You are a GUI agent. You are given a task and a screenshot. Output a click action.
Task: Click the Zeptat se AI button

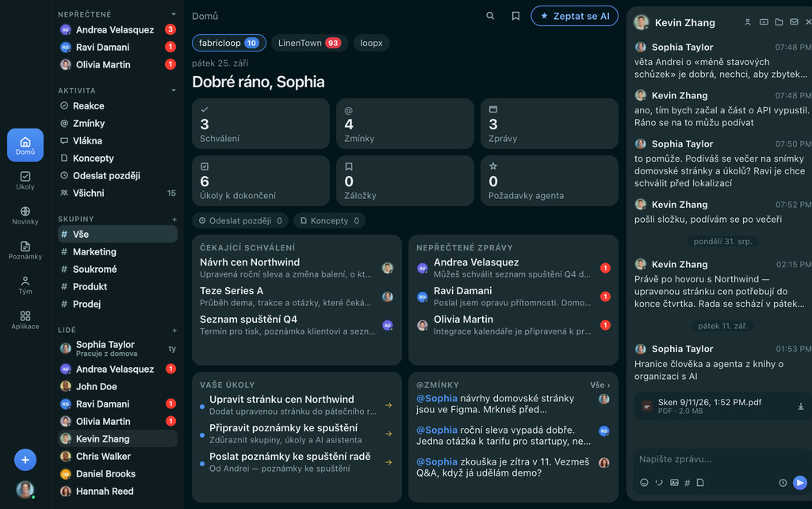575,16
